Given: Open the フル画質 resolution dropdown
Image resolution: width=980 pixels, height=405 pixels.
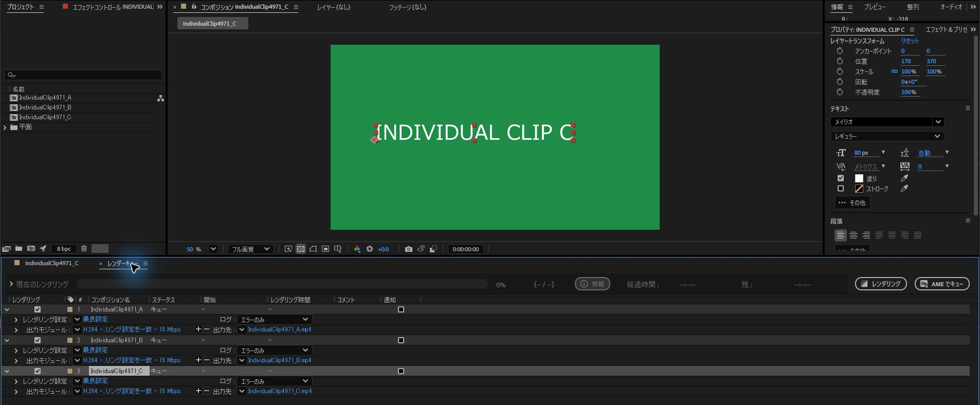Looking at the screenshot, I should [251, 249].
